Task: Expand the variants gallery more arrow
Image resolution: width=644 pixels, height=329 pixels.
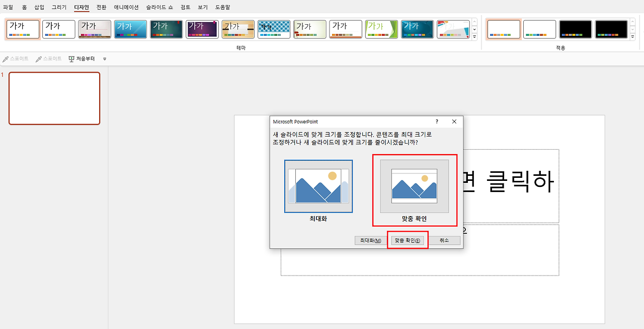Action: point(633,37)
